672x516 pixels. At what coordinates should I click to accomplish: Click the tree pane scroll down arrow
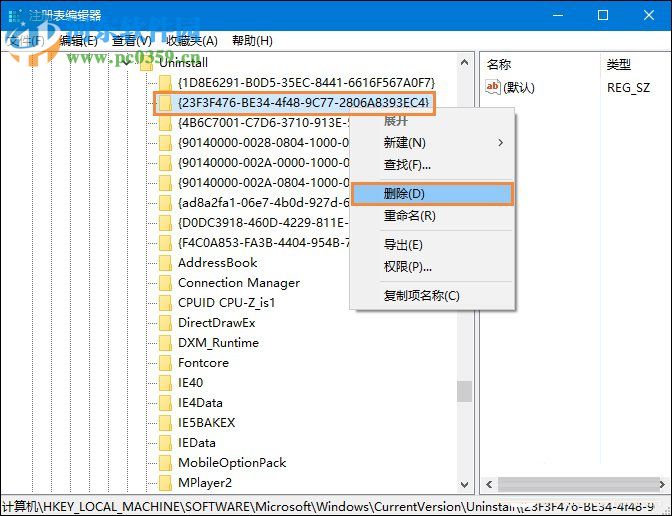(x=465, y=485)
